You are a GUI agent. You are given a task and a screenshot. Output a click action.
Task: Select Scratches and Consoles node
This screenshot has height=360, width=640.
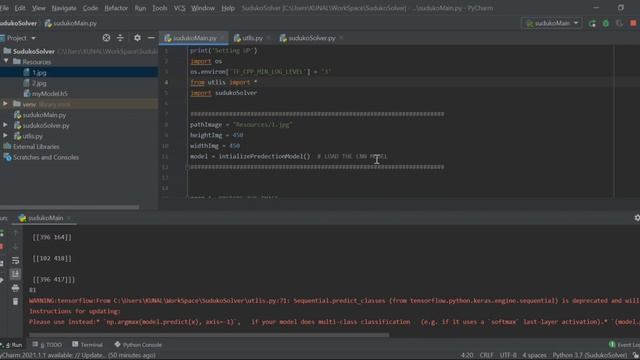pyautogui.click(x=41, y=157)
